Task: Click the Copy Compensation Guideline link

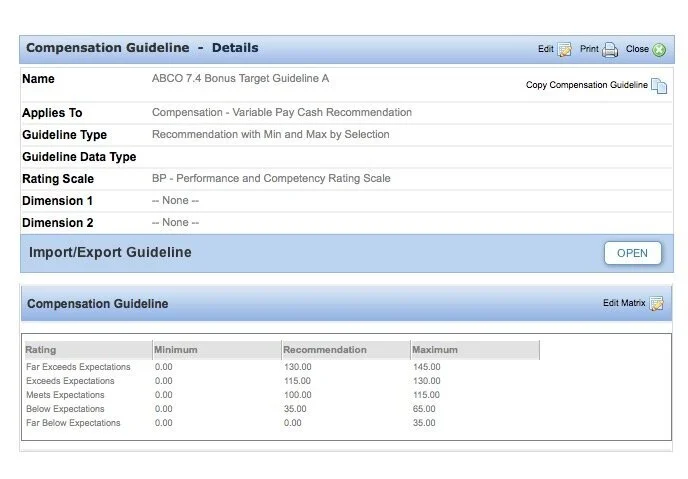Action: click(587, 85)
